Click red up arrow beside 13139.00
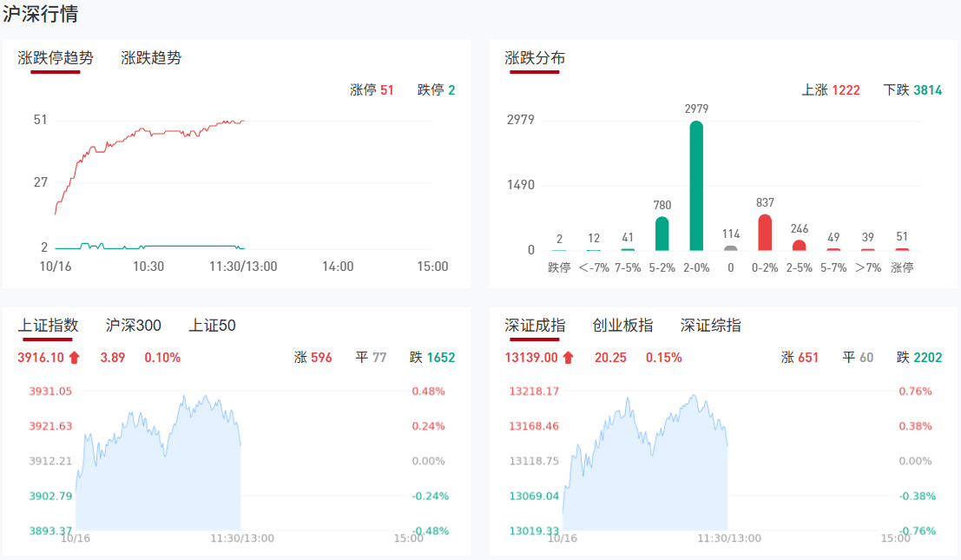The width and height of the screenshot is (961, 560). point(569,357)
